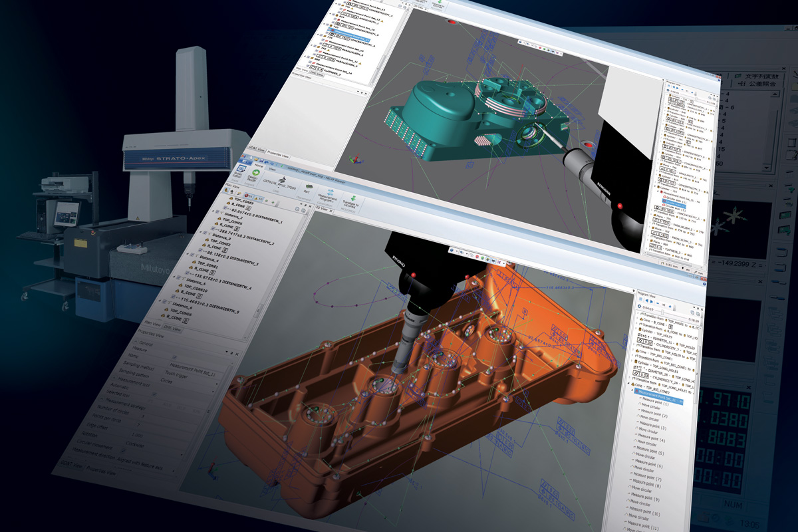
Task: Click the TOP_CONE9 cone icon in Plan View
Action: 231,198
